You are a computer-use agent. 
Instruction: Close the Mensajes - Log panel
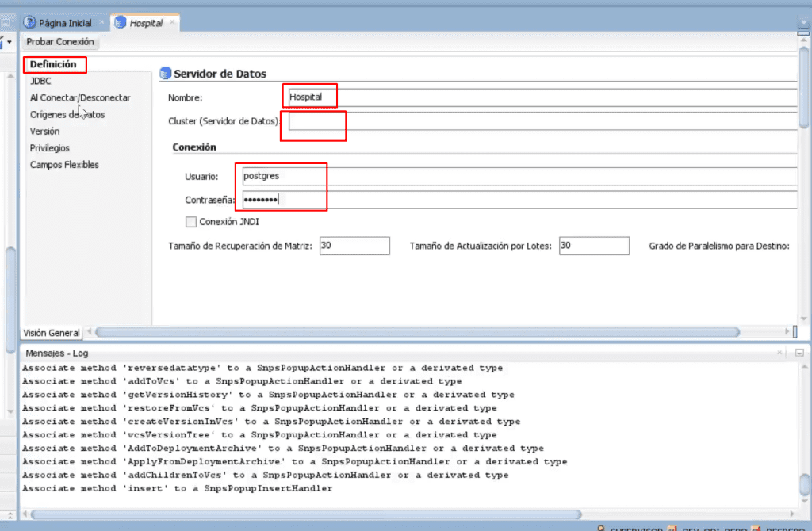click(779, 353)
